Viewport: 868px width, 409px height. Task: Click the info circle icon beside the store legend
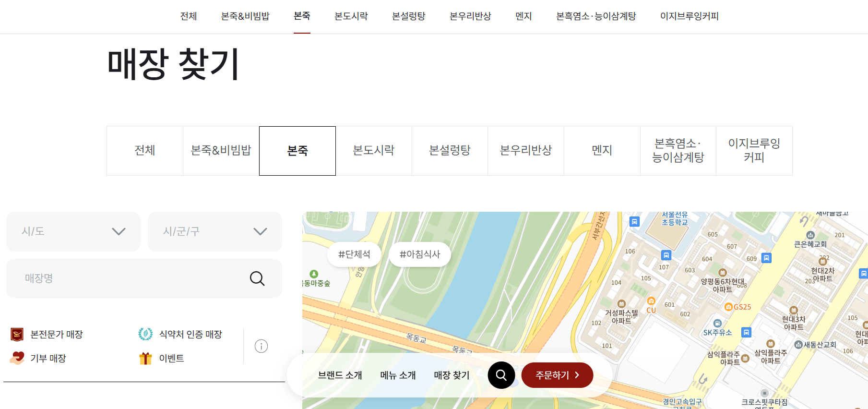click(261, 346)
